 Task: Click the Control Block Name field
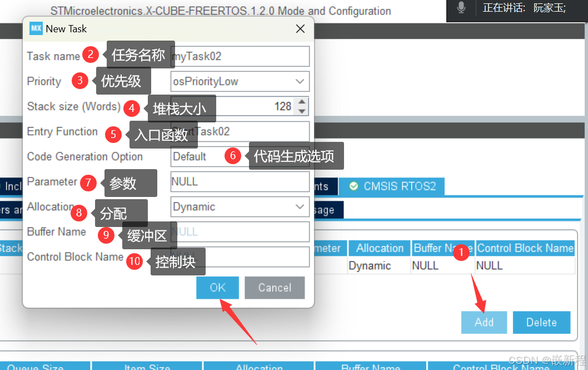point(240,256)
